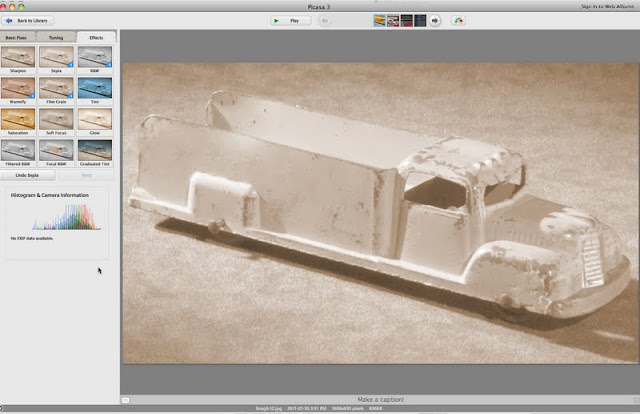Viewport: 640px width, 414px height.
Task: Apply the Sharpen effect
Action: (x=18, y=57)
